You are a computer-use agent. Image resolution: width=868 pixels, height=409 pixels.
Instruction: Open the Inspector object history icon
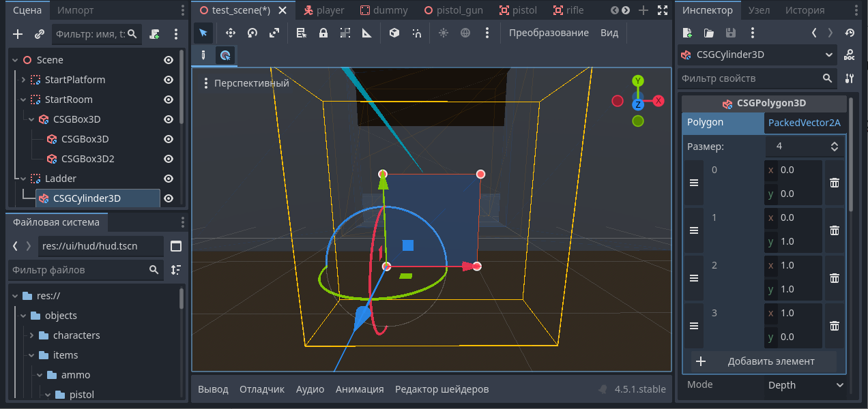pyautogui.click(x=850, y=33)
